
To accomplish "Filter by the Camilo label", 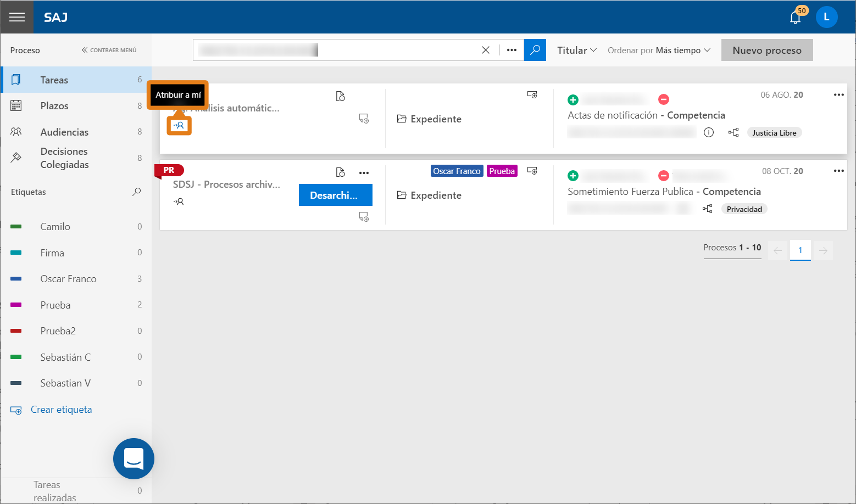I will pyautogui.click(x=76, y=226).
